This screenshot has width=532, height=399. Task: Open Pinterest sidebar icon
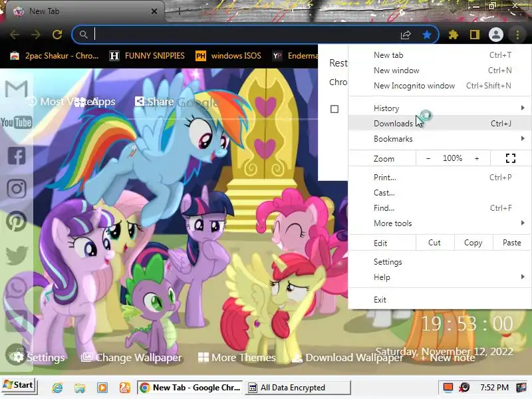(16, 221)
